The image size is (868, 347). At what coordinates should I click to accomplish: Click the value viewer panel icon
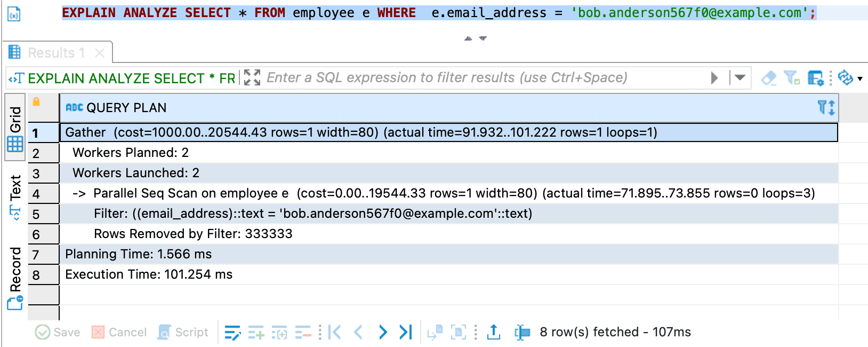coord(459,332)
